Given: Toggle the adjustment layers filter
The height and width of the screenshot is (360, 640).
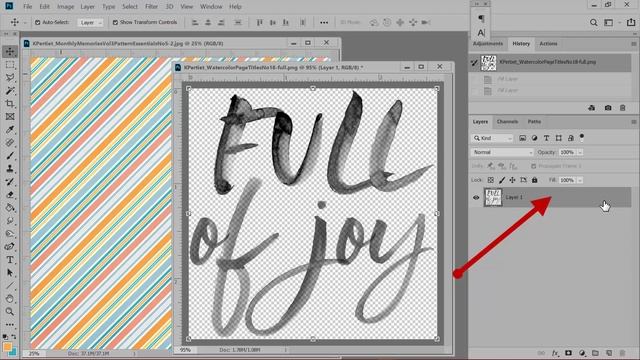Looking at the screenshot, I should [534, 138].
